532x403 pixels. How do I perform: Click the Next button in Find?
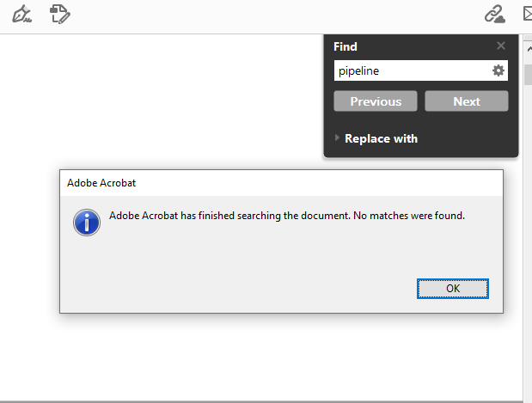pyautogui.click(x=467, y=101)
